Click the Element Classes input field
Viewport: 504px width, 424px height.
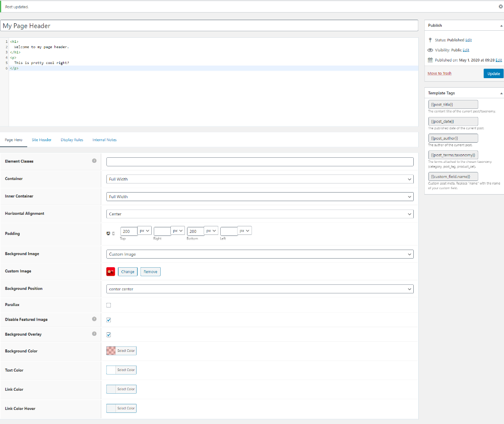(x=260, y=162)
